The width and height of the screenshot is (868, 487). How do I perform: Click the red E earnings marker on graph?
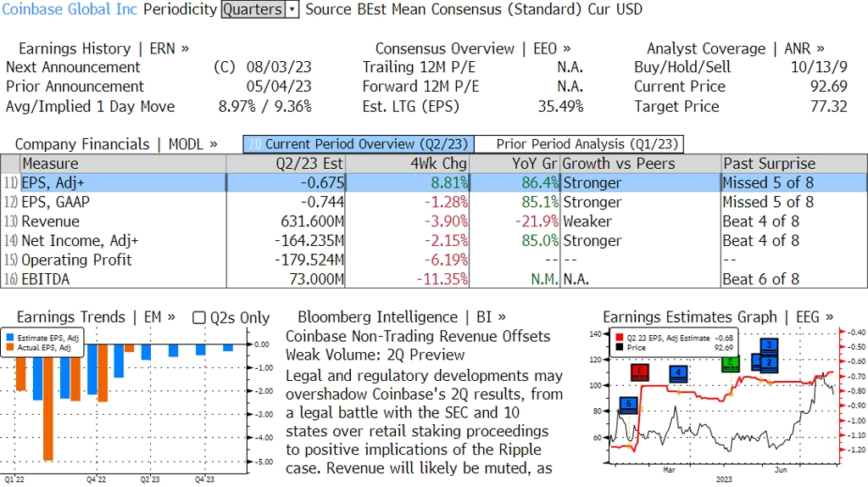pyautogui.click(x=640, y=372)
